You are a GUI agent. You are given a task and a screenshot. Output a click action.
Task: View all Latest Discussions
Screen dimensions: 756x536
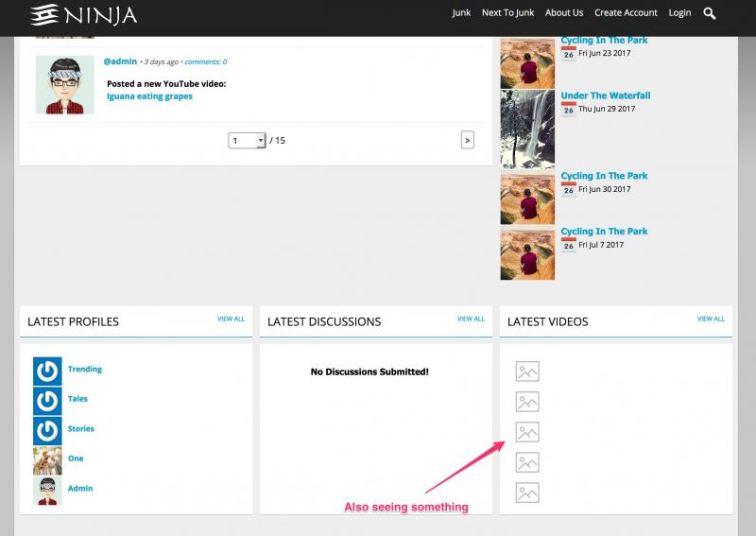tap(471, 320)
